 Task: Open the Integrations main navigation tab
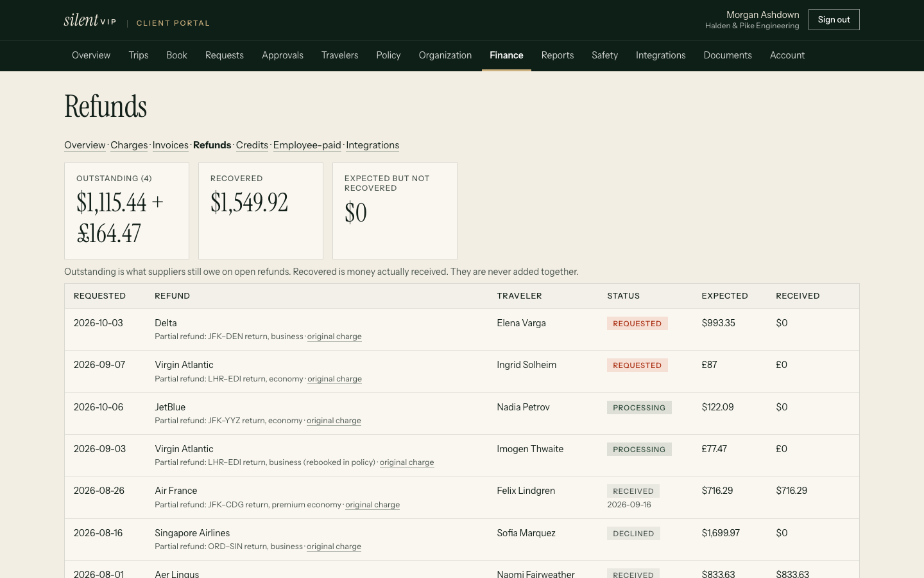pos(661,55)
